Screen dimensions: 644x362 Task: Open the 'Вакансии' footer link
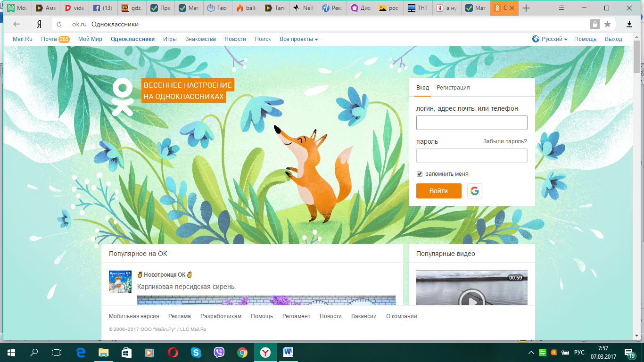pos(364,316)
